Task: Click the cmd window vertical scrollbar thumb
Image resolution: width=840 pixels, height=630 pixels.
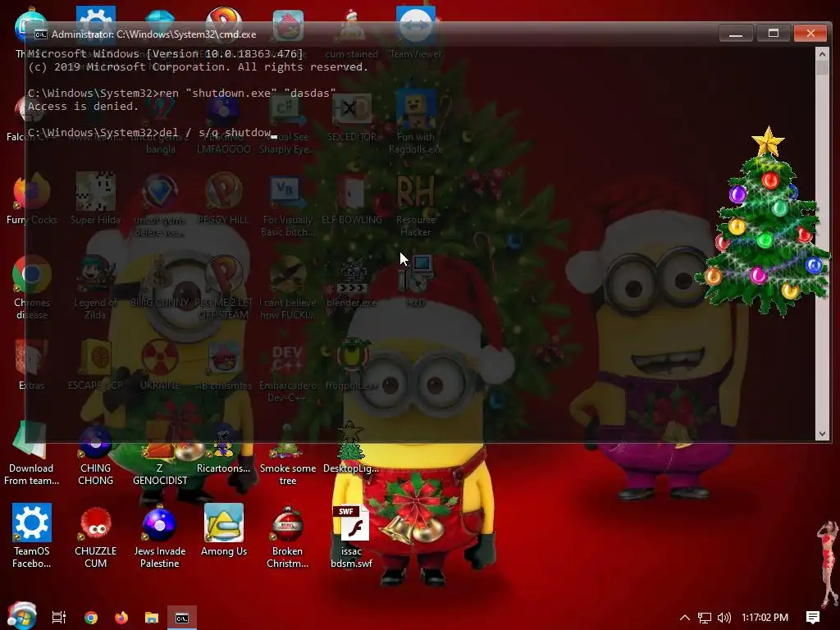Action: pyautogui.click(x=822, y=67)
